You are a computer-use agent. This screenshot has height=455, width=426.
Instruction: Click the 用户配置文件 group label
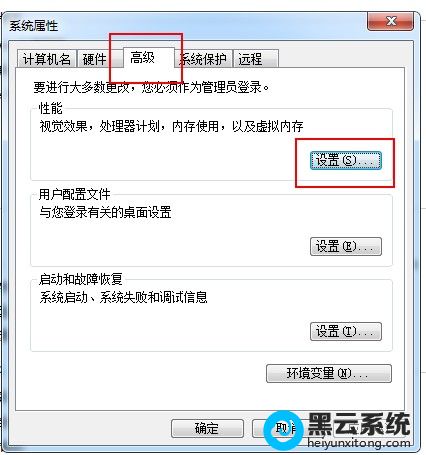coord(74,194)
